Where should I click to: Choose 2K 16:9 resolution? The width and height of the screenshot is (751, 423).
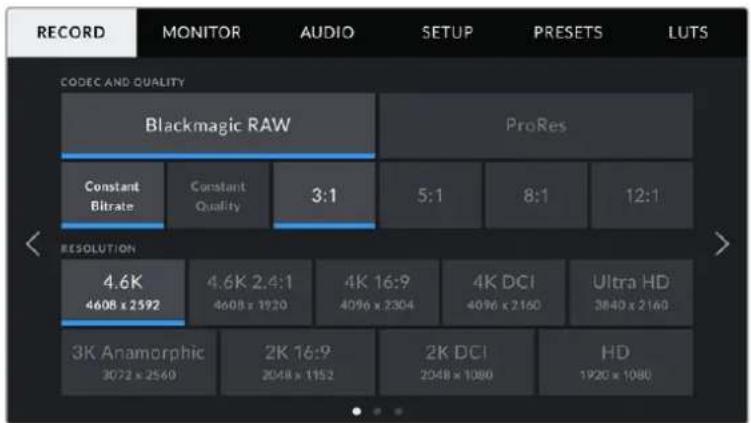pyautogui.click(x=297, y=363)
